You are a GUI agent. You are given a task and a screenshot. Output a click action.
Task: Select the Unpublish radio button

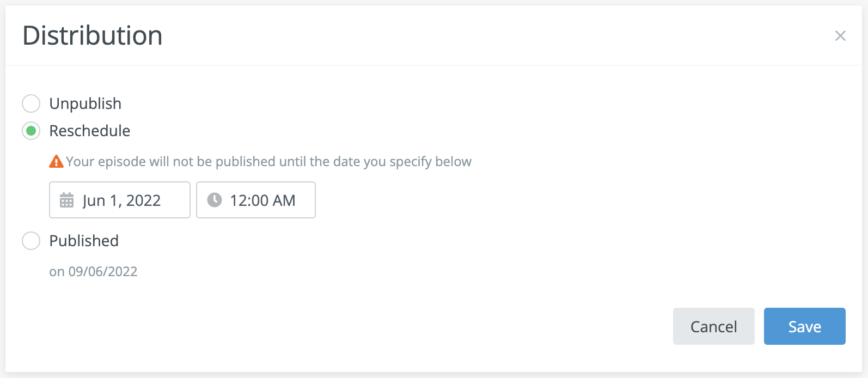(x=31, y=103)
